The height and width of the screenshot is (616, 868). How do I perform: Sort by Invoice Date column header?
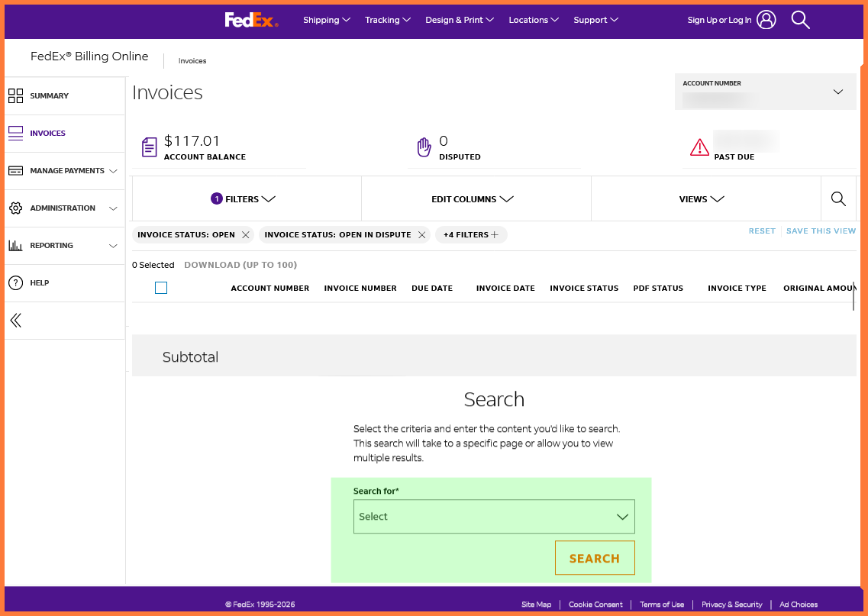505,289
